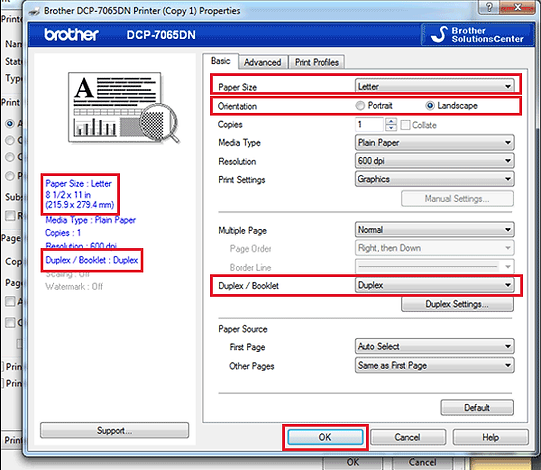Open the Brother Solutions Center link
This screenshot has width=541, height=470.
[x=478, y=35]
